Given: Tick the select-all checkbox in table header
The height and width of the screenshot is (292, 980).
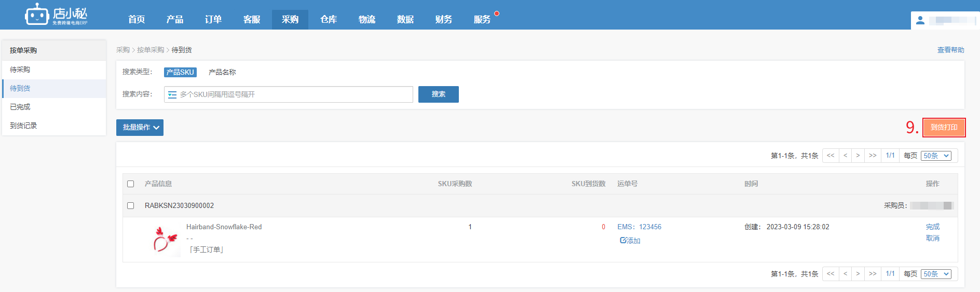Looking at the screenshot, I should 131,184.
